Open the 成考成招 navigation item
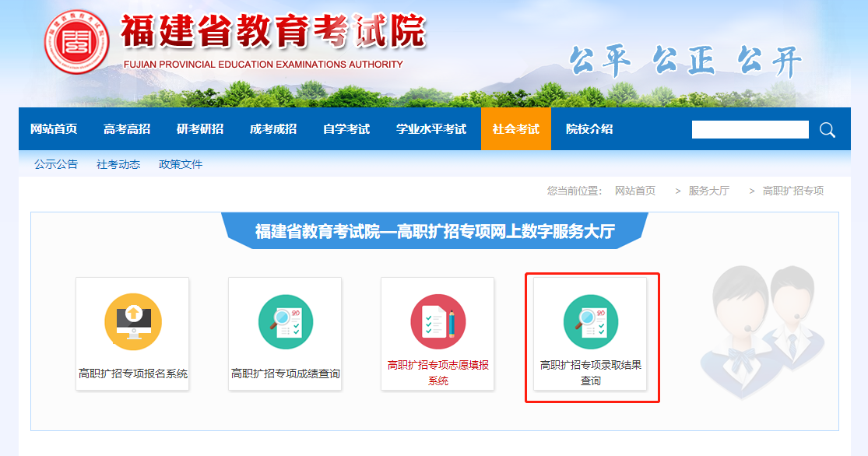 (273, 129)
